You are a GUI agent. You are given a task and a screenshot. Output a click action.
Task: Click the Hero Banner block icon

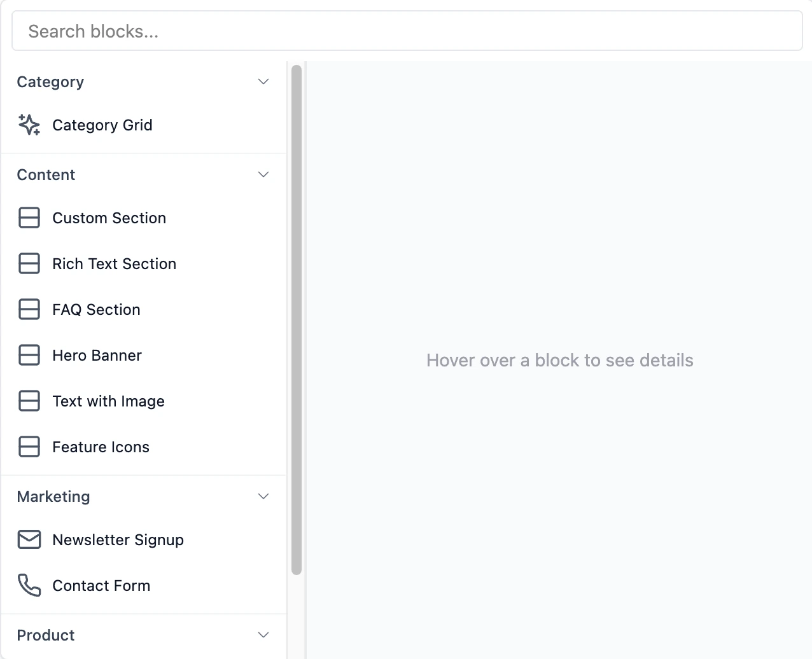(29, 355)
